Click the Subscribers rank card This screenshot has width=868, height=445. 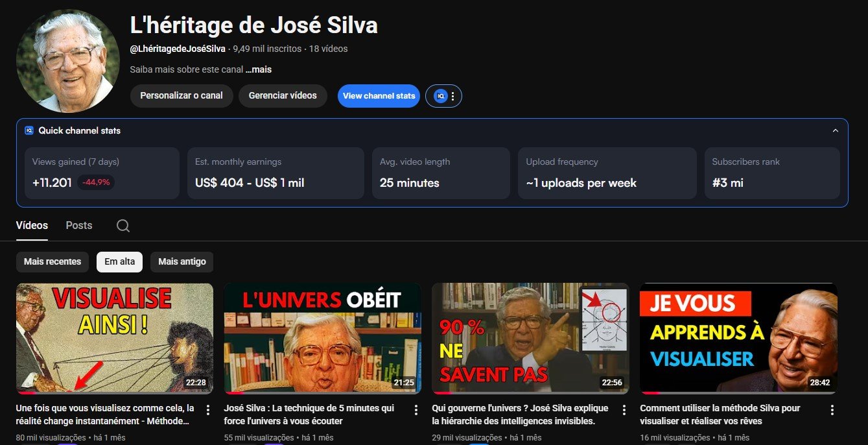click(772, 173)
